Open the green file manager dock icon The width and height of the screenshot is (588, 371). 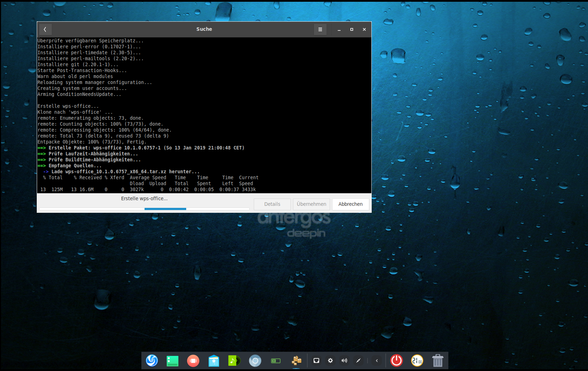click(x=172, y=360)
